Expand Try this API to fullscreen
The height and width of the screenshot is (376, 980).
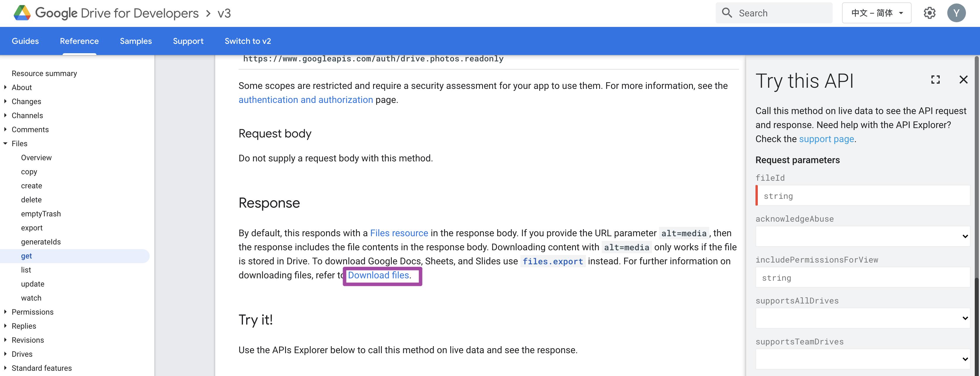coord(936,80)
